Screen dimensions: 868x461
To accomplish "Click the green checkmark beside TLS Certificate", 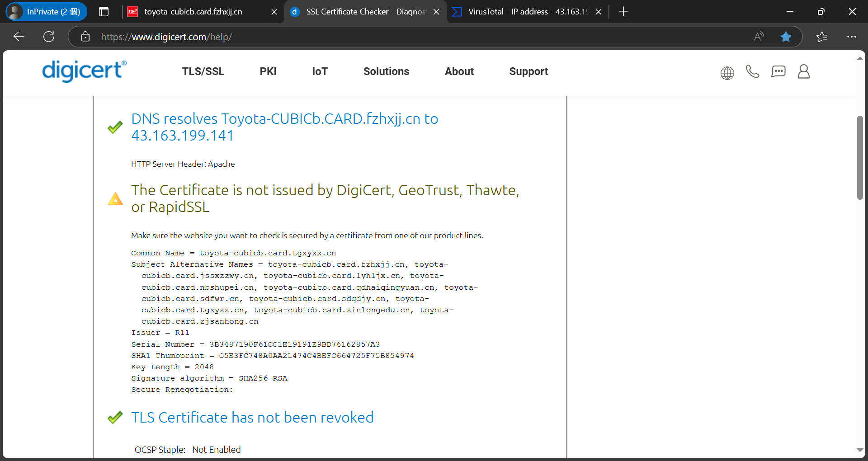I will 115,417.
